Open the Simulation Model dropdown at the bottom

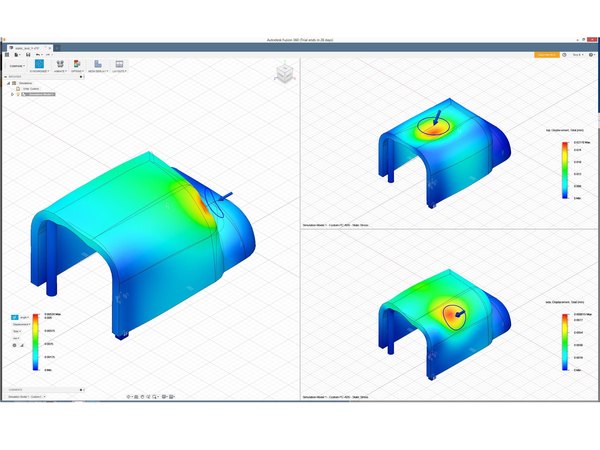click(x=27, y=397)
